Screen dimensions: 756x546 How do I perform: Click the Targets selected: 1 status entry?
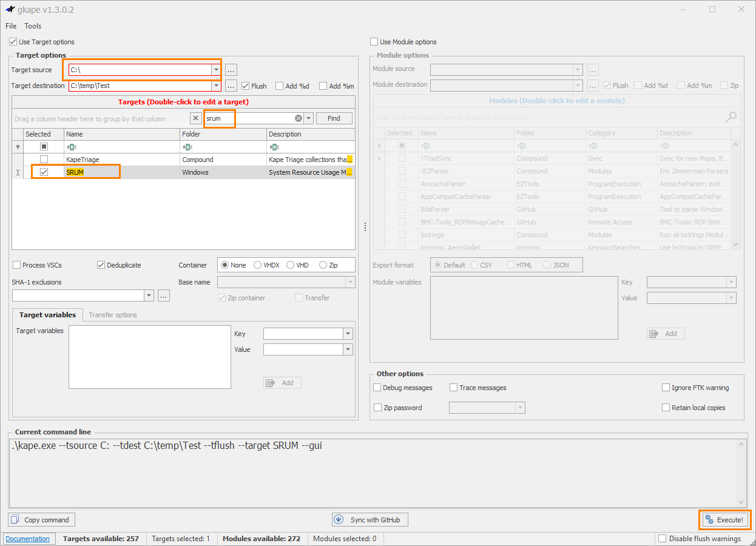181,539
